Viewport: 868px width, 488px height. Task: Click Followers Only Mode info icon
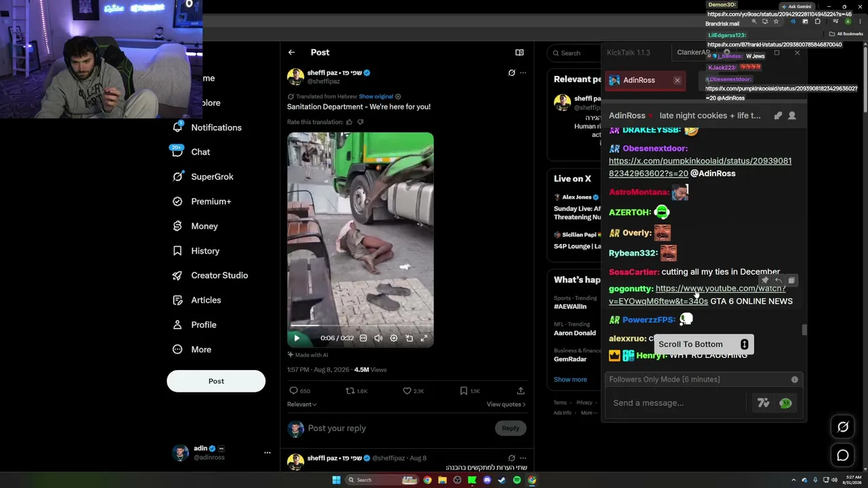coord(795,380)
